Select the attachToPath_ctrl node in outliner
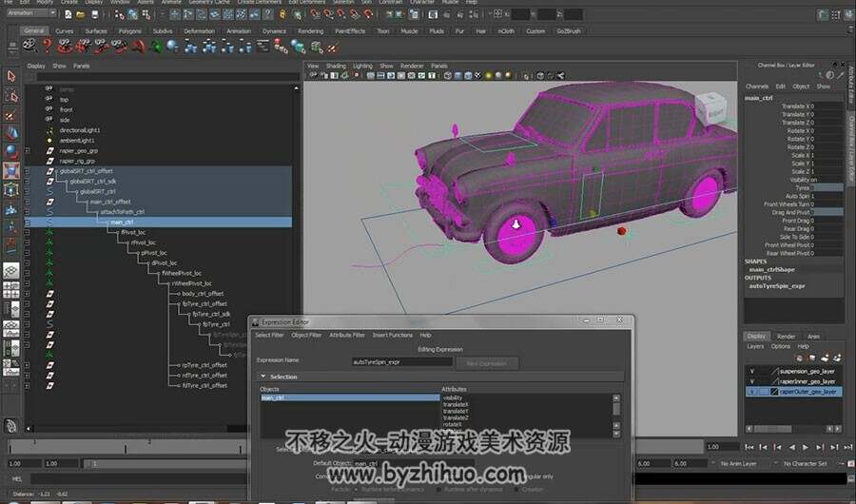 [x=123, y=212]
